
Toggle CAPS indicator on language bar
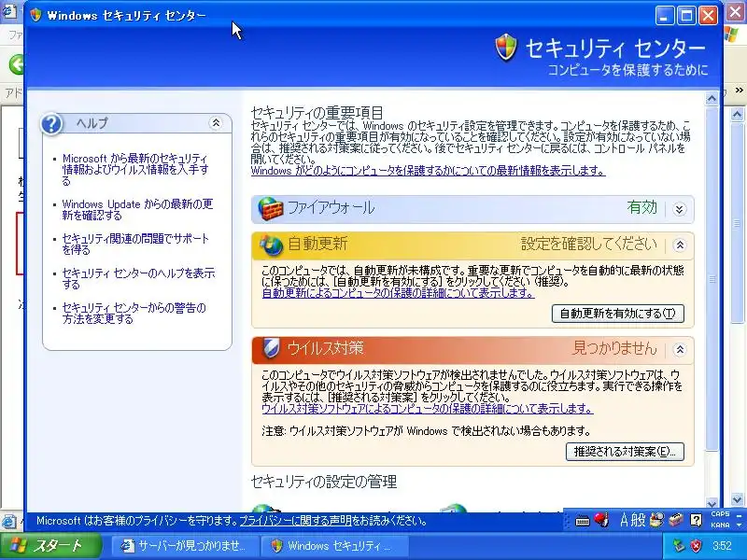[720, 514]
